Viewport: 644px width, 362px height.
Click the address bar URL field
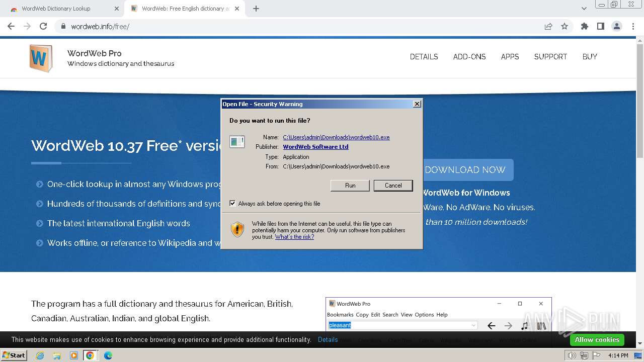tap(302, 26)
